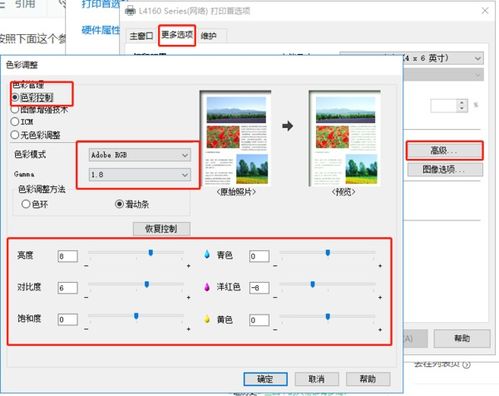Image resolution: width=499 pixels, height=396 pixels.
Task: Open the 色彩模式 Adobe RGB dropdown
Action: pyautogui.click(x=140, y=155)
